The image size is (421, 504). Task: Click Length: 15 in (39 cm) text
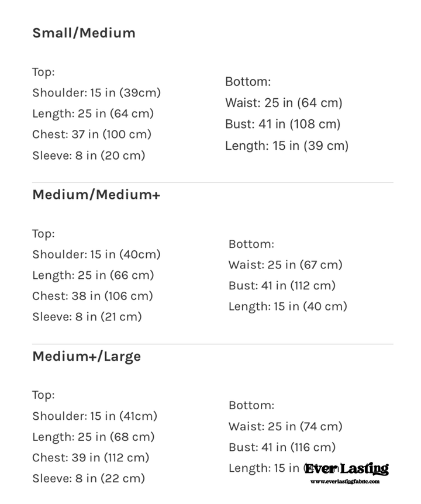tap(287, 146)
